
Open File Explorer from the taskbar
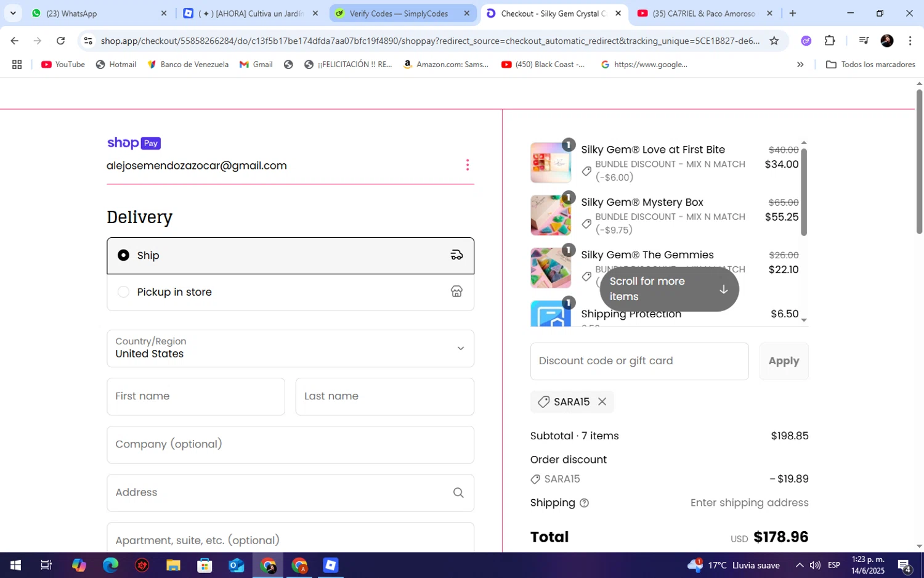(173, 565)
